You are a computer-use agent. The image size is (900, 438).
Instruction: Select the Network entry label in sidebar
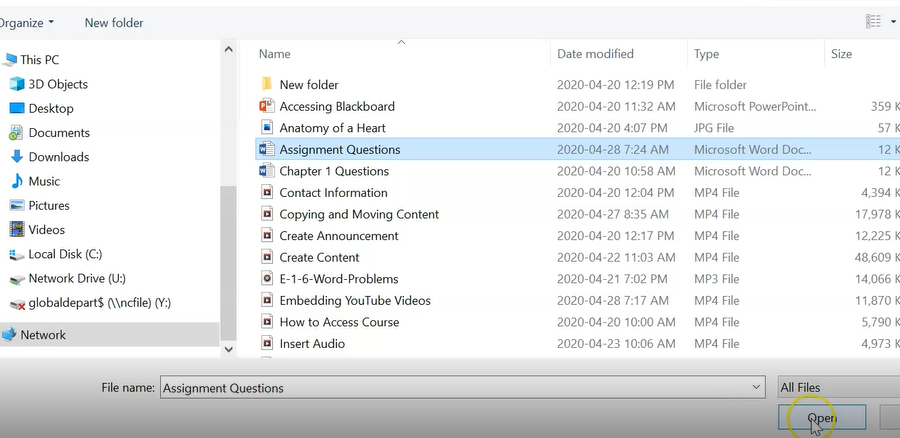[43, 335]
